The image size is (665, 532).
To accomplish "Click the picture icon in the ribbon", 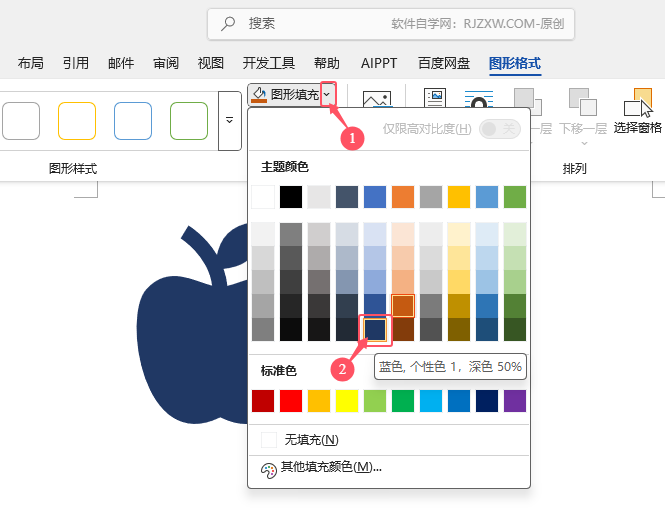I will 377,99.
